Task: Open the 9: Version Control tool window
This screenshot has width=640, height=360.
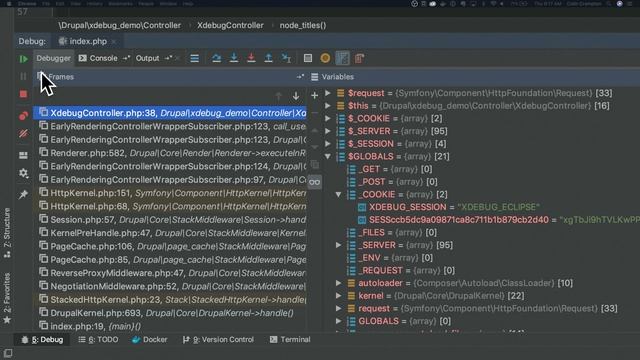Action: coord(218,340)
